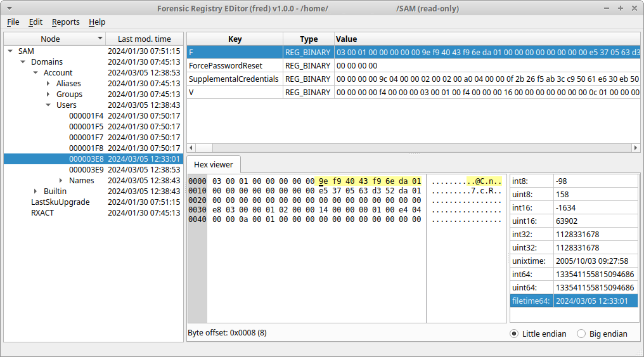Select user node 000001F7
Image resolution: width=644 pixels, height=357 pixels.
(86, 137)
